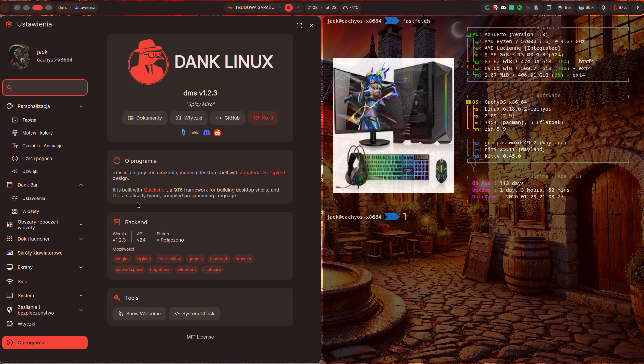Pause the currently playing media track
Viewport: 644px width, 364px height.
[x=289, y=7]
